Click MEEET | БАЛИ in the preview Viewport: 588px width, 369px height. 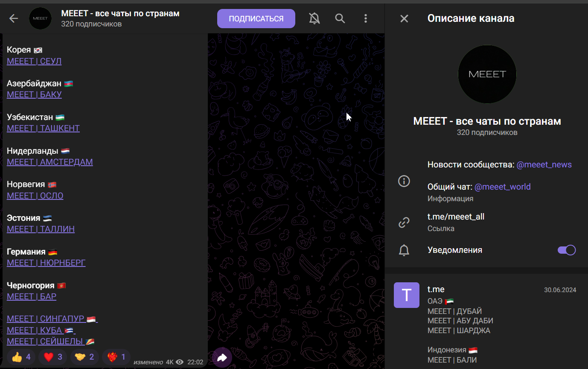(x=451, y=360)
